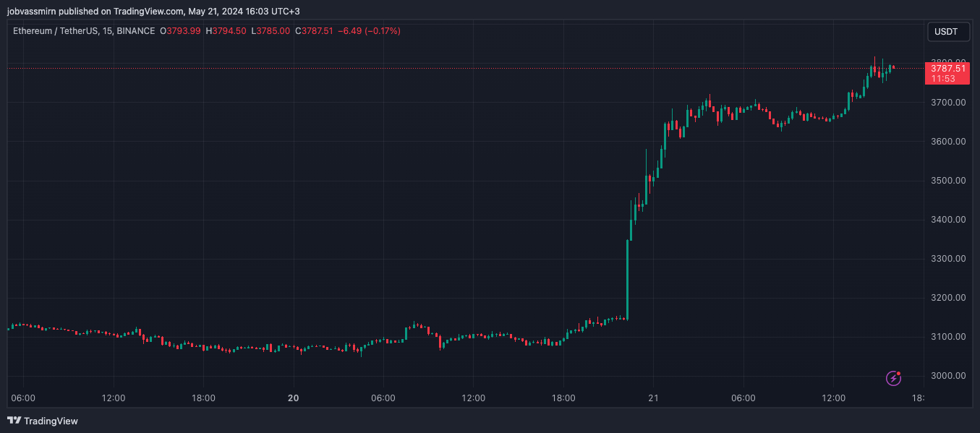Click the high value H3794.50
The image size is (980, 433).
[226, 31]
